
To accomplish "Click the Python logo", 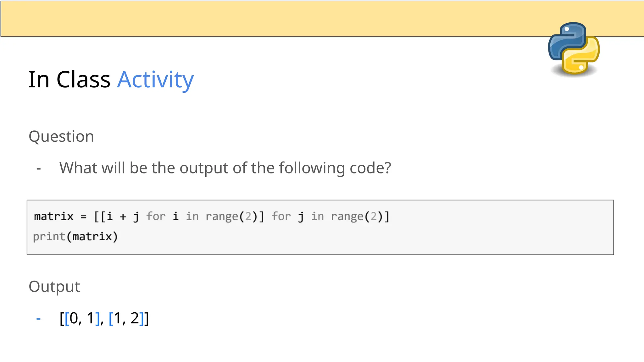I will [x=574, y=49].
